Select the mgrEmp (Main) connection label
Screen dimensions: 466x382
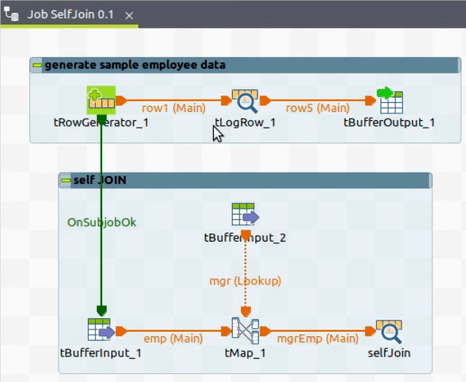(318, 339)
